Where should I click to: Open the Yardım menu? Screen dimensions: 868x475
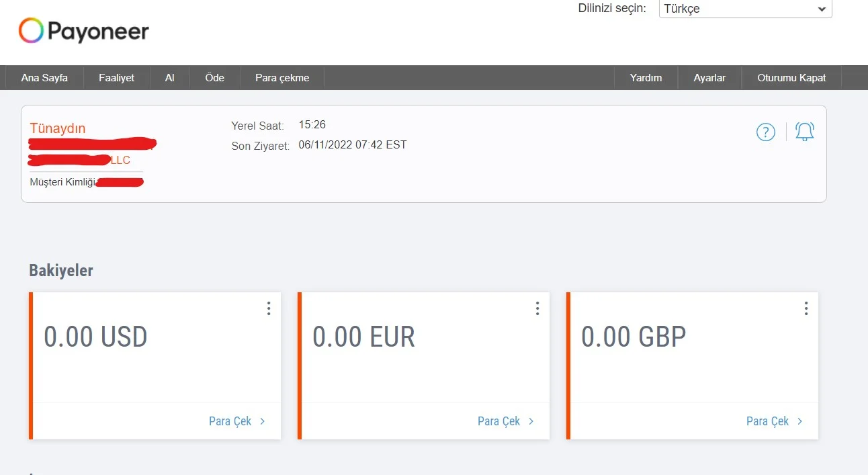point(646,78)
